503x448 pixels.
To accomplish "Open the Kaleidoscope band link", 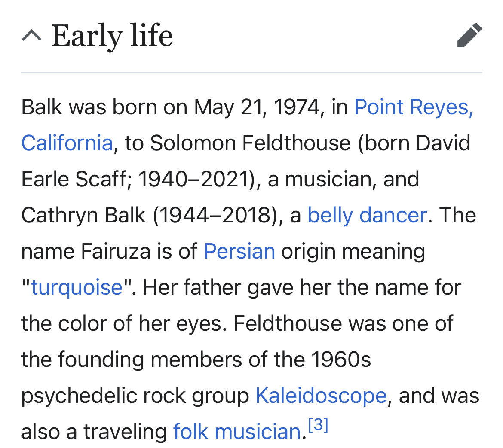I will [321, 396].
